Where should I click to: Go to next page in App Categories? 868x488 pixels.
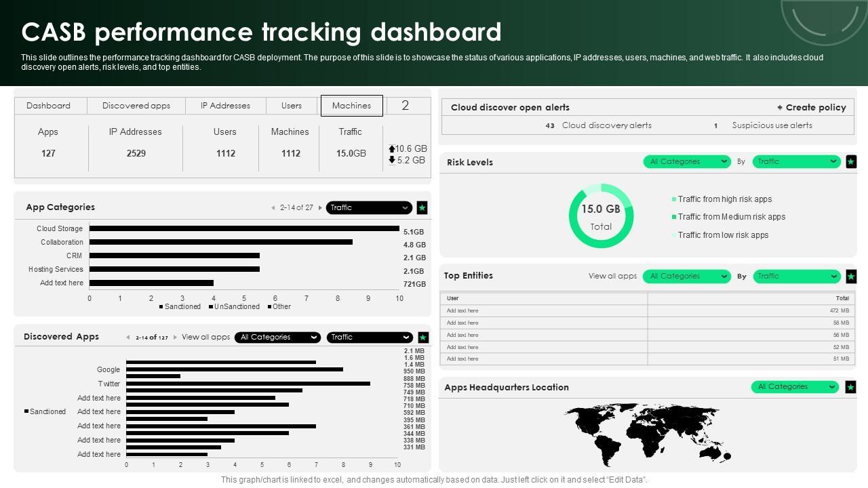[320, 208]
